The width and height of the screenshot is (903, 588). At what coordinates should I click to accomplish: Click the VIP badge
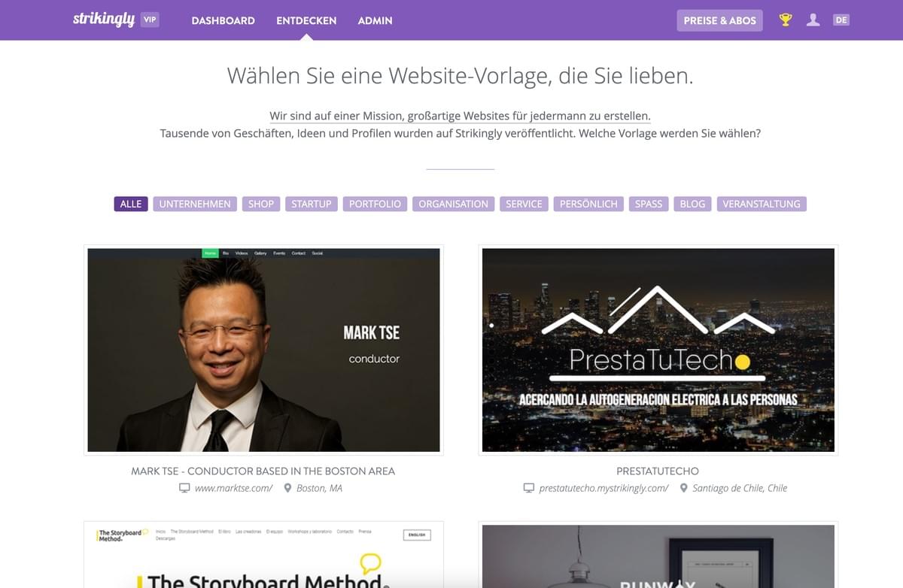pos(150,20)
